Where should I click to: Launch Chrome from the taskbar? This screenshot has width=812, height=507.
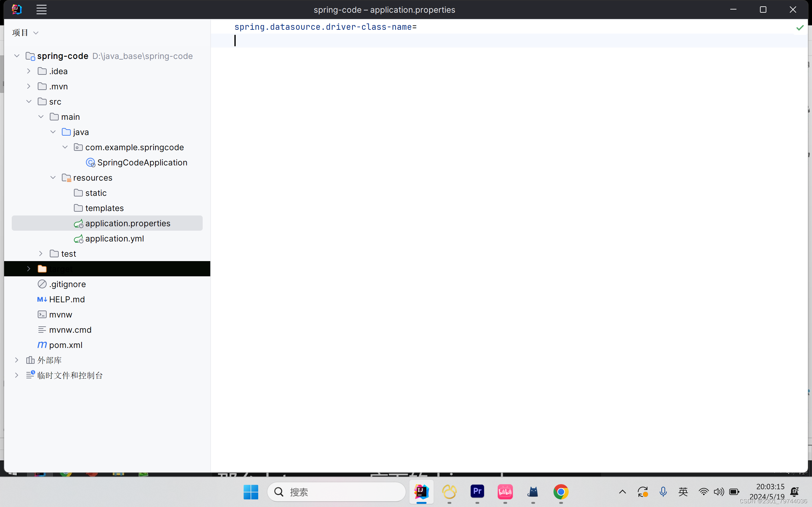(561, 491)
